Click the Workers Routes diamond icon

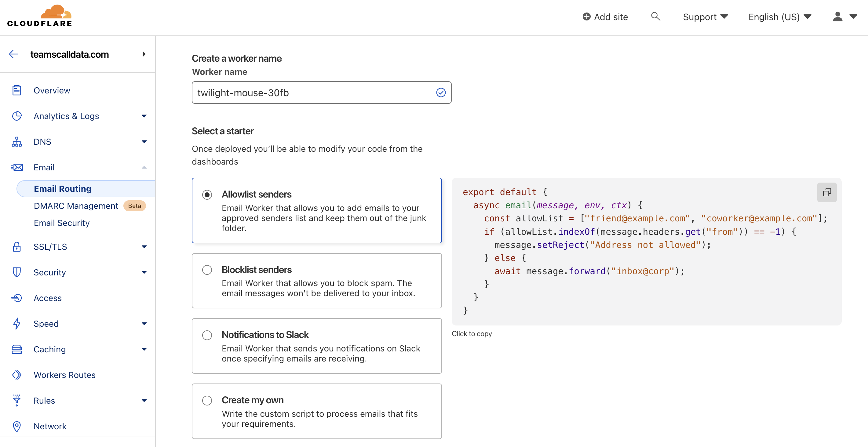[16, 375]
